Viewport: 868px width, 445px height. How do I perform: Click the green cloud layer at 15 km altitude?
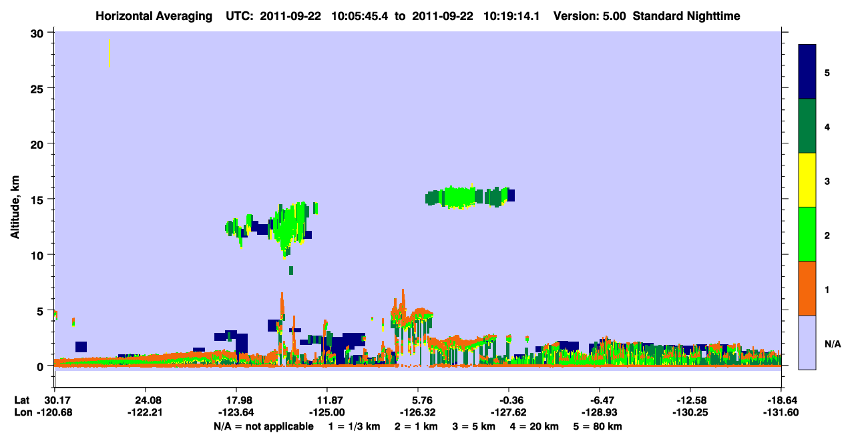point(470,197)
